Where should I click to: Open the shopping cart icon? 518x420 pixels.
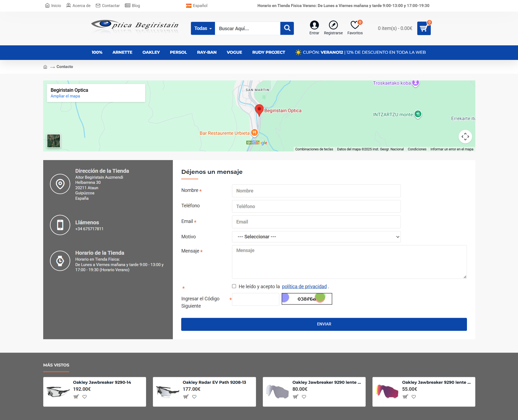click(423, 28)
